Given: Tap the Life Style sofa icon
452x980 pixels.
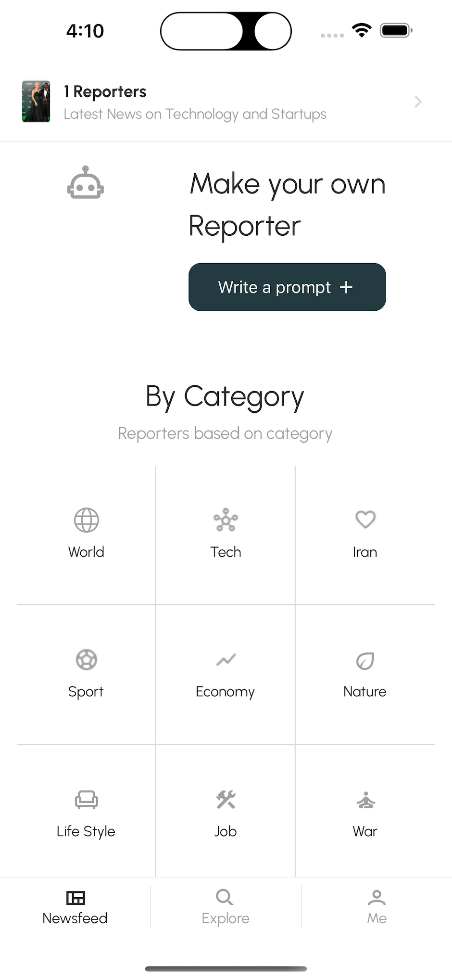Looking at the screenshot, I should tap(87, 800).
